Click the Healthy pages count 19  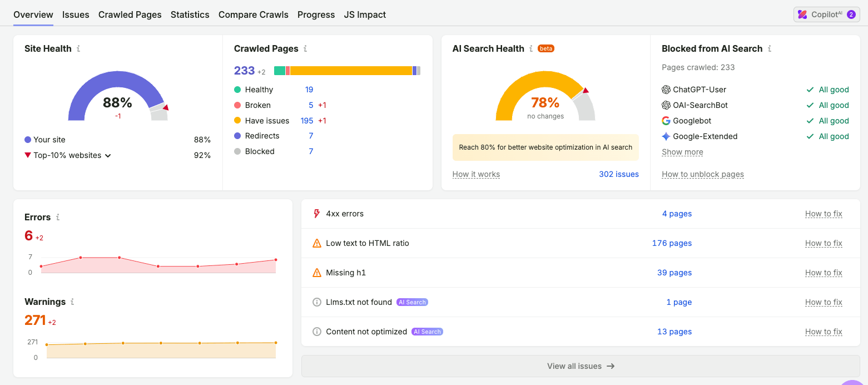coord(309,90)
